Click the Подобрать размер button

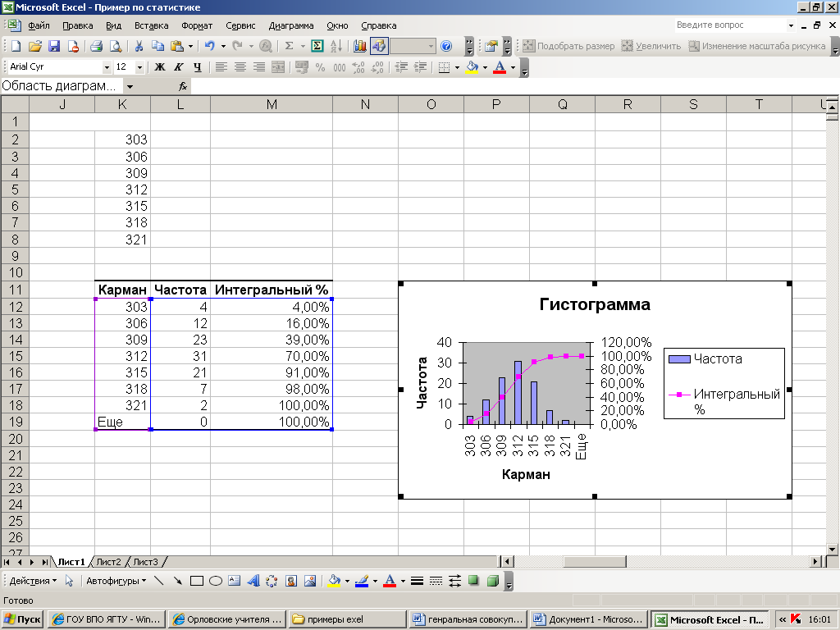[x=568, y=46]
